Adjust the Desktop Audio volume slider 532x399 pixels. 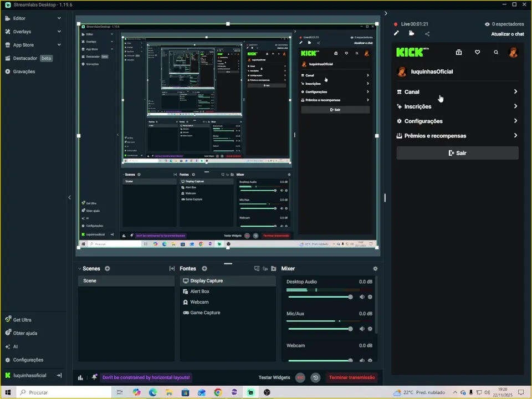point(320,297)
